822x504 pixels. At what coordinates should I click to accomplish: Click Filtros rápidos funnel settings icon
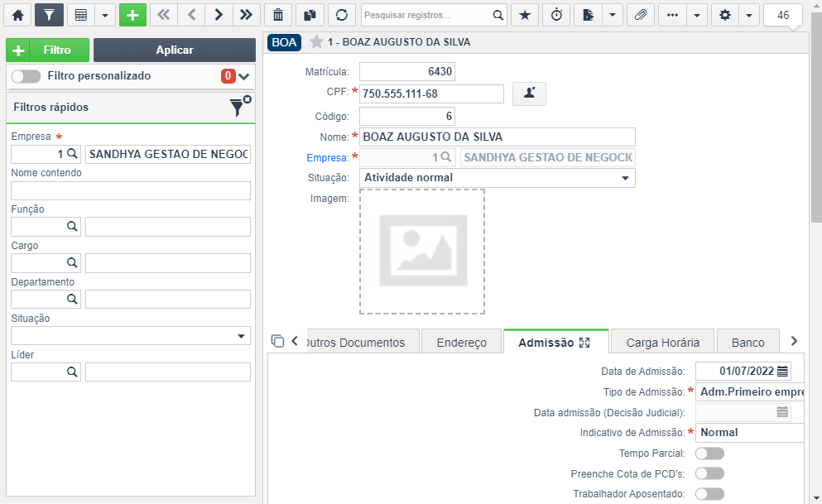(240, 107)
